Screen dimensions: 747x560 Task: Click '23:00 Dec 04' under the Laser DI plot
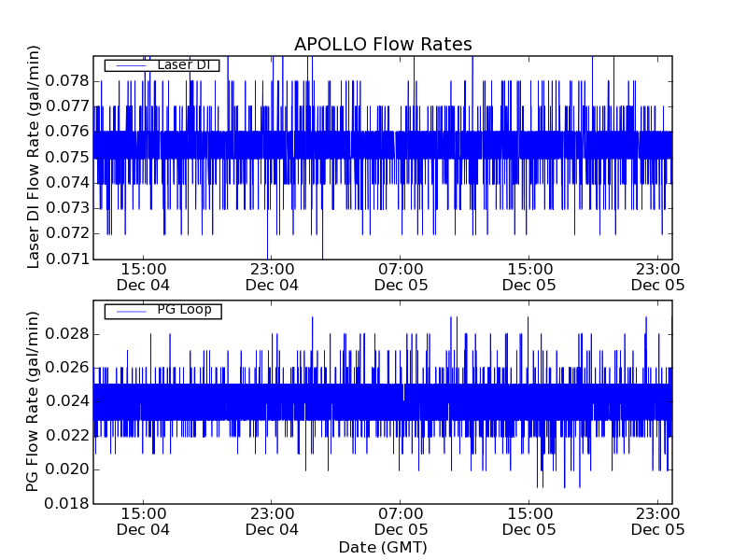tap(272, 277)
